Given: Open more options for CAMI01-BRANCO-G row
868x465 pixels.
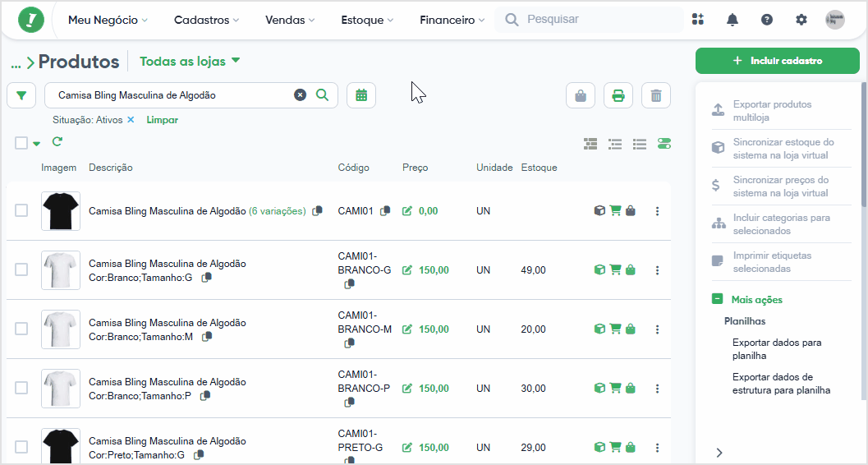Looking at the screenshot, I should pyautogui.click(x=657, y=270).
